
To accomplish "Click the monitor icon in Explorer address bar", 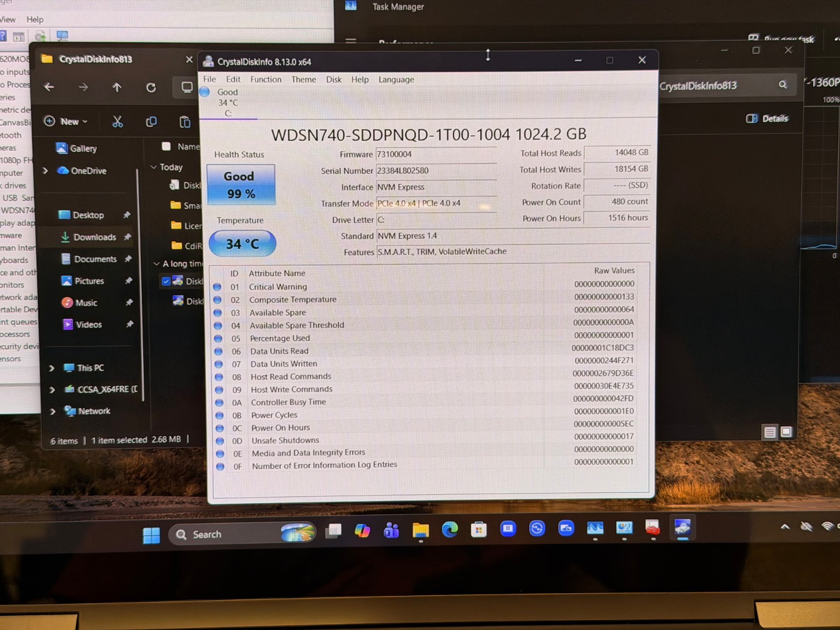I will pos(187,87).
